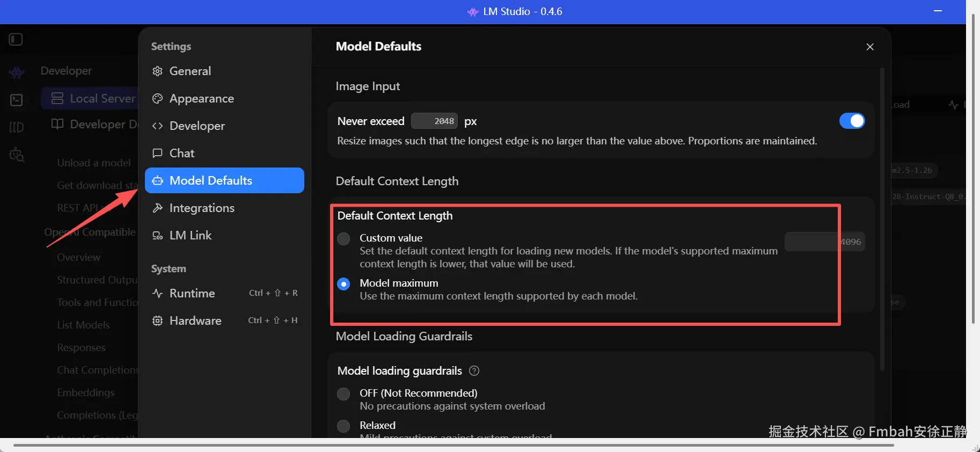980x452 pixels.
Task: Click the Image Input section heading
Action: pos(368,86)
